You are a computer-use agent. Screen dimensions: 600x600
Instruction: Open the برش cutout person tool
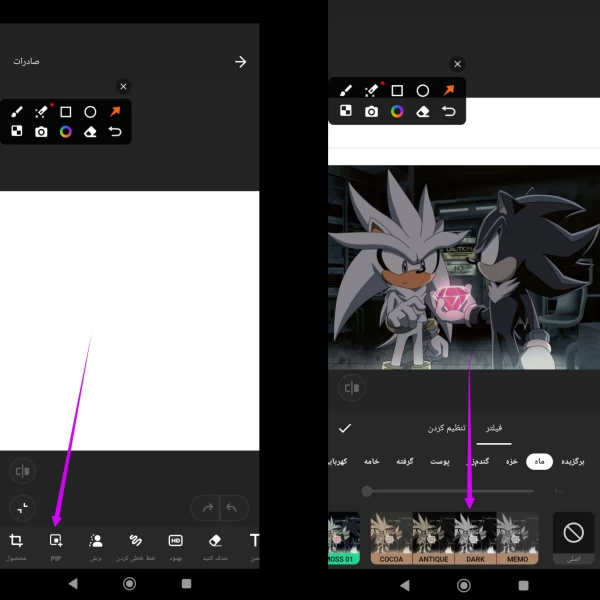point(96,546)
